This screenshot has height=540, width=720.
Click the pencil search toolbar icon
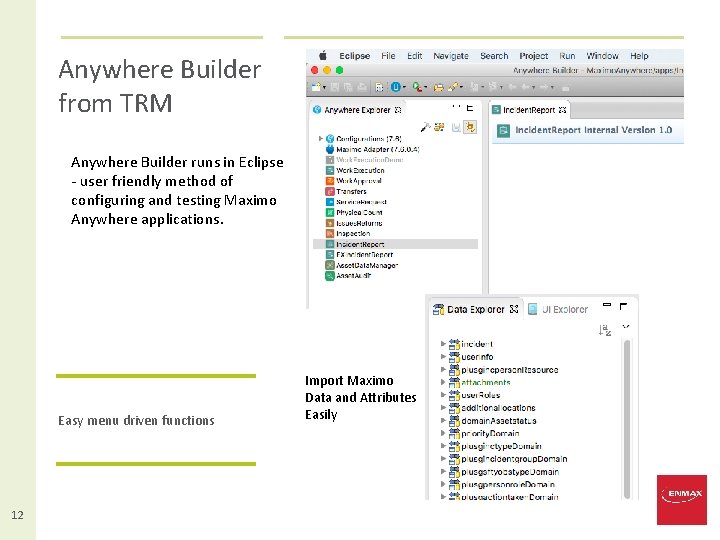453,87
